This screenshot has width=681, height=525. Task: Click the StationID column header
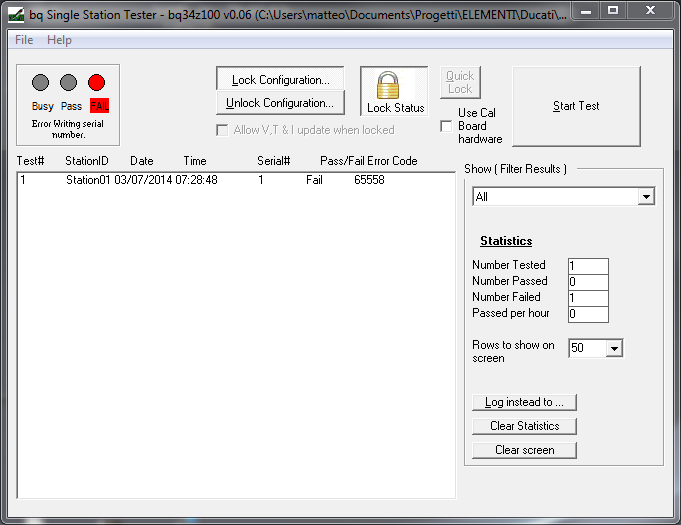coord(86,161)
